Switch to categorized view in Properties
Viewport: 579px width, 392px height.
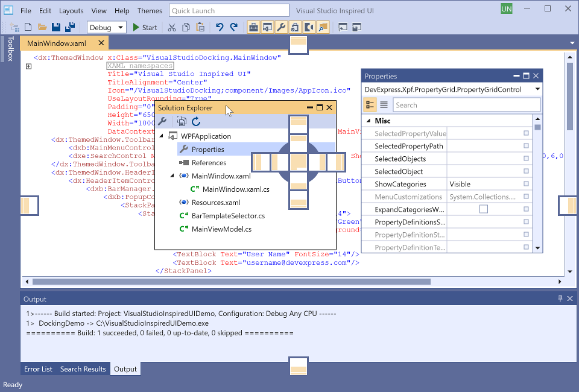[370, 105]
